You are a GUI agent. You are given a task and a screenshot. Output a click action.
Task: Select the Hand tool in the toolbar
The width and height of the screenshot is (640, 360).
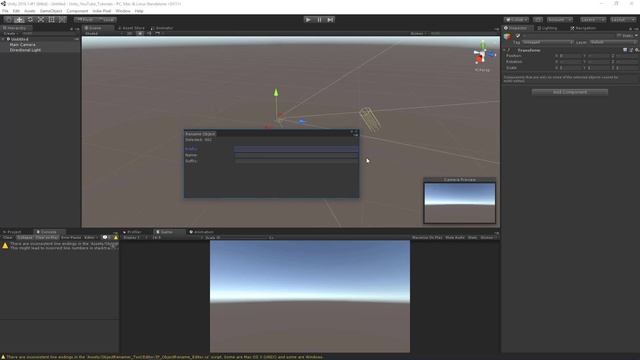[8, 20]
